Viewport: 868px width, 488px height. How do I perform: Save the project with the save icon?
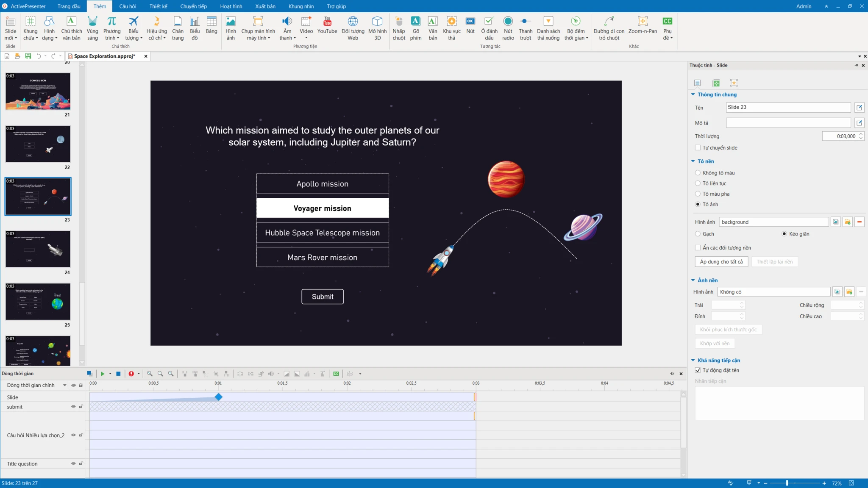pos(28,56)
